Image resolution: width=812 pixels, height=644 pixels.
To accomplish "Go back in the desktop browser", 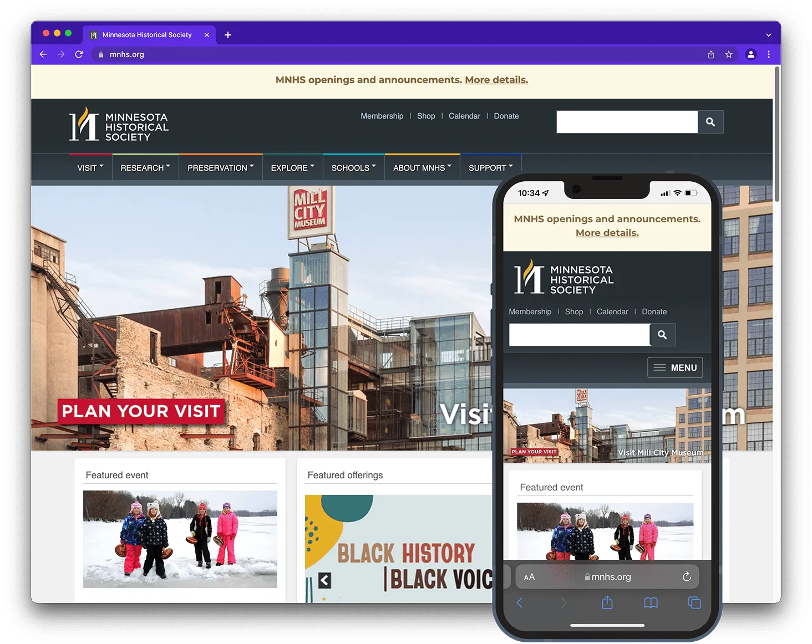I will [43, 54].
